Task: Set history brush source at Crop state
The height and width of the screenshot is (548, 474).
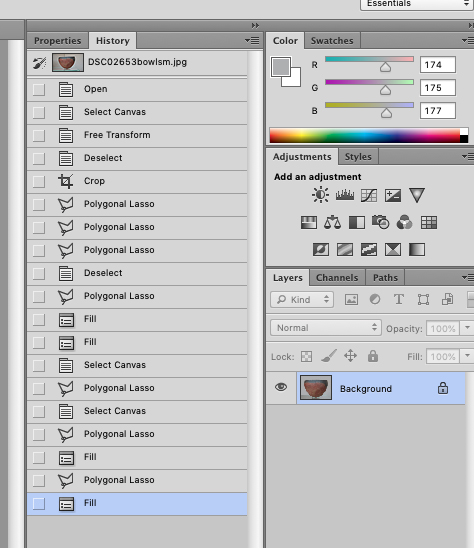Action: pyautogui.click(x=39, y=181)
